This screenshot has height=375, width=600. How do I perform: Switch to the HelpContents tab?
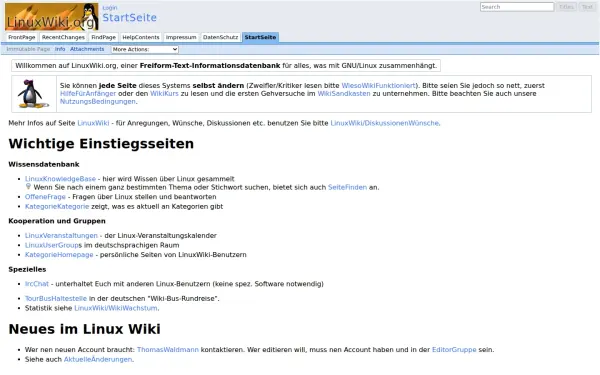pyautogui.click(x=141, y=37)
